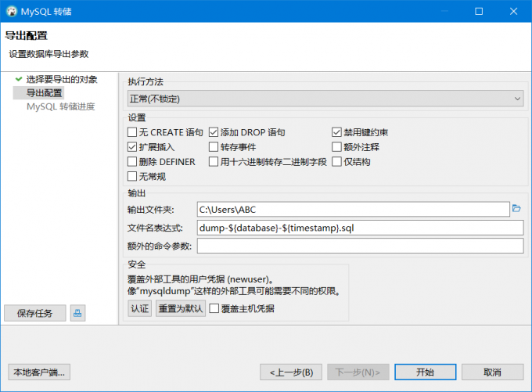Go back with <上一步(B) button
The image size is (532, 392).
click(291, 372)
